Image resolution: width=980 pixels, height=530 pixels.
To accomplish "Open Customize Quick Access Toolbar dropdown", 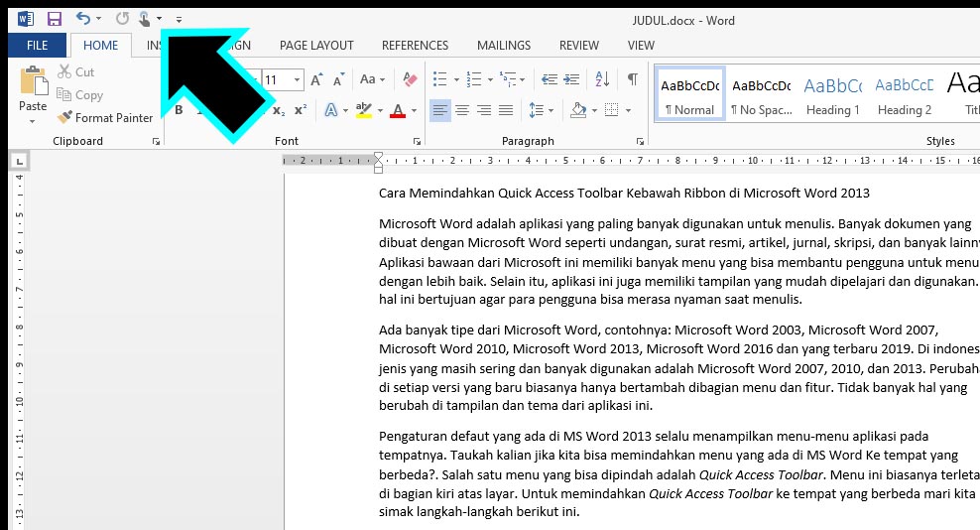I will (x=179, y=20).
